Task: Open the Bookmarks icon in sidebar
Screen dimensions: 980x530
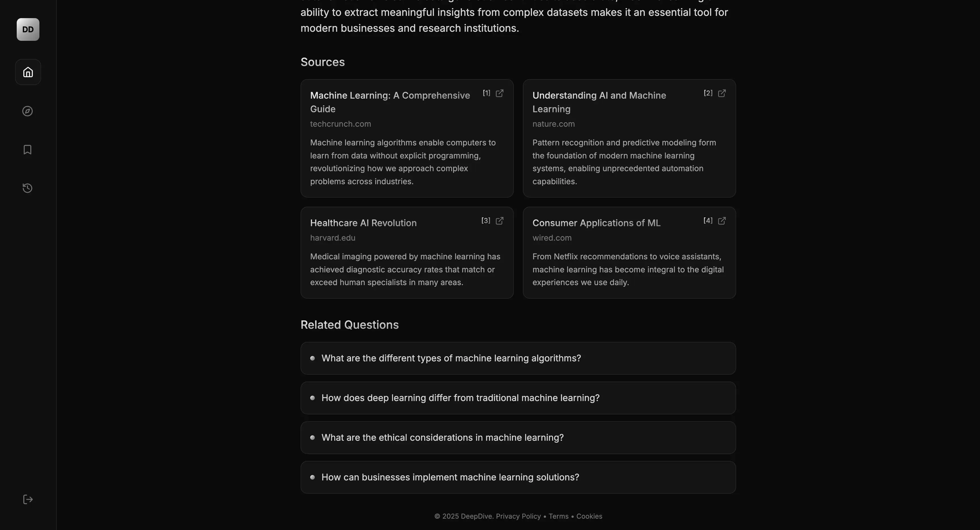Action: click(x=28, y=149)
